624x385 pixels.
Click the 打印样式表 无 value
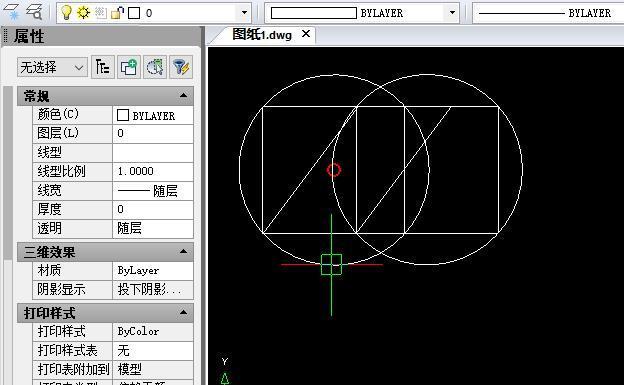pyautogui.click(x=153, y=350)
